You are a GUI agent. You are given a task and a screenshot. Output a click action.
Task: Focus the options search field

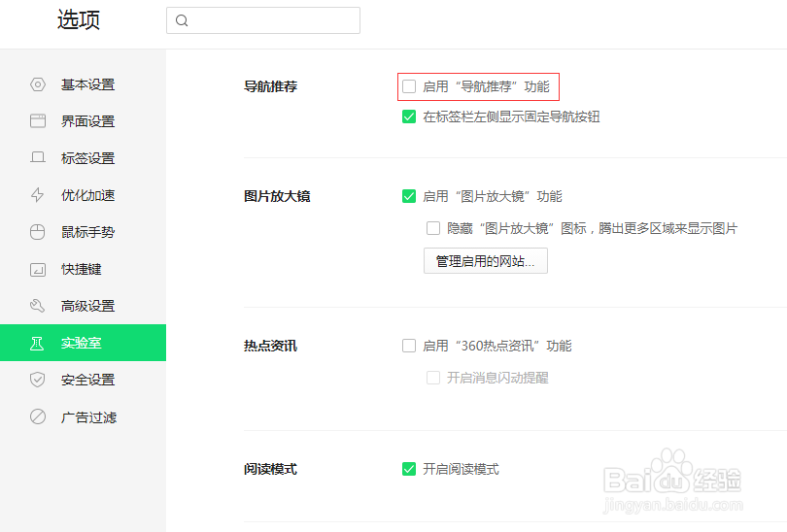[263, 20]
